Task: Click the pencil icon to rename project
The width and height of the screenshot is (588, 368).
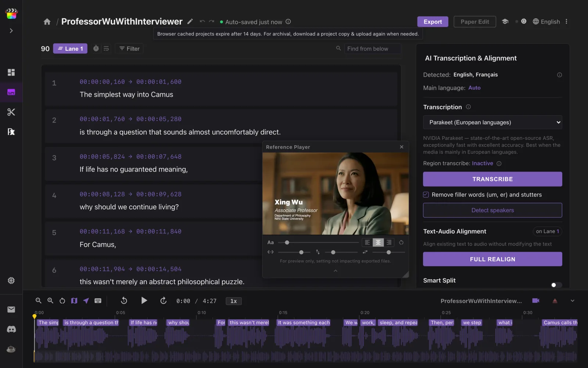Action: pyautogui.click(x=190, y=21)
